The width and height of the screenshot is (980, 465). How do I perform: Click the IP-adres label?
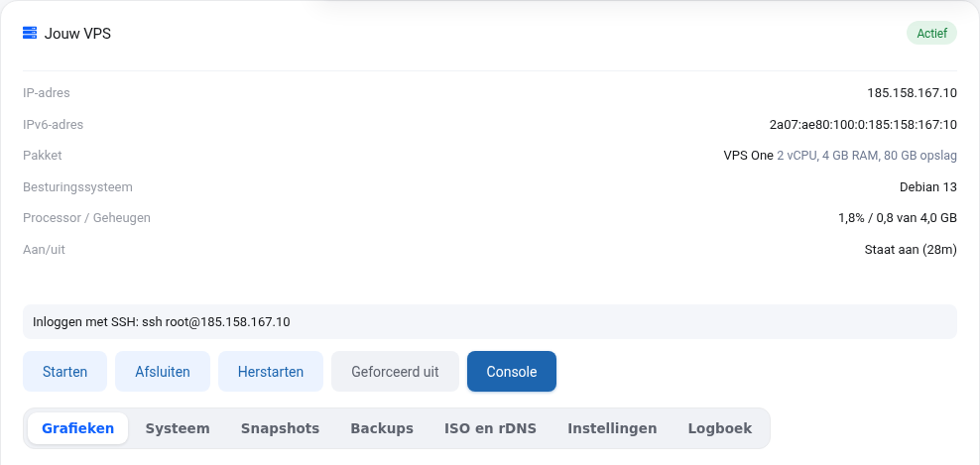(47, 93)
